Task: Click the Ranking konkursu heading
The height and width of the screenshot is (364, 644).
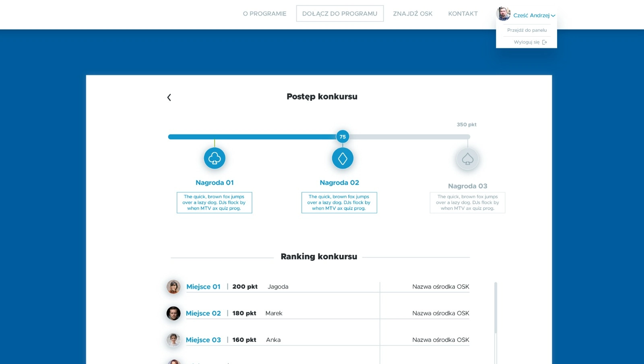Action: [x=319, y=257]
